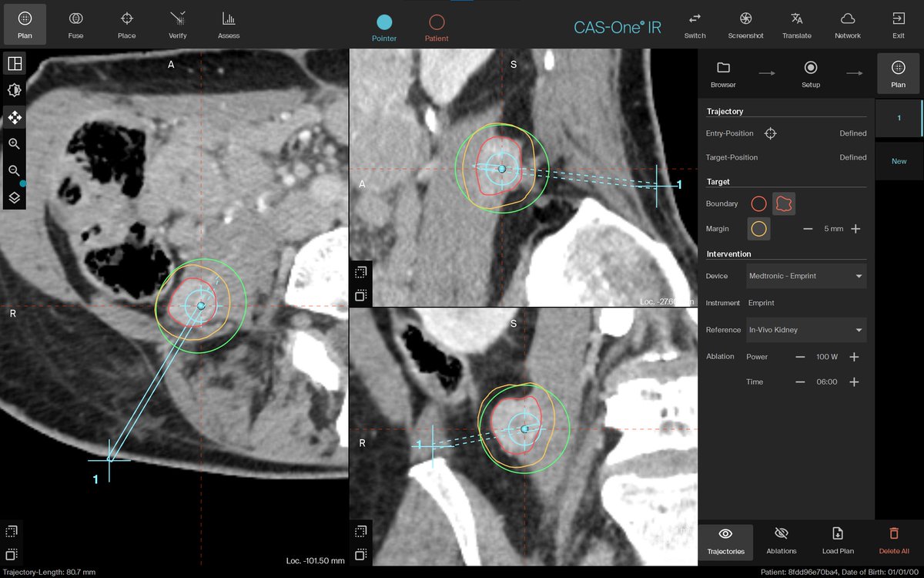Maximize the axial view with upper dashed-square icon
924x578 pixels.
pyautogui.click(x=12, y=531)
